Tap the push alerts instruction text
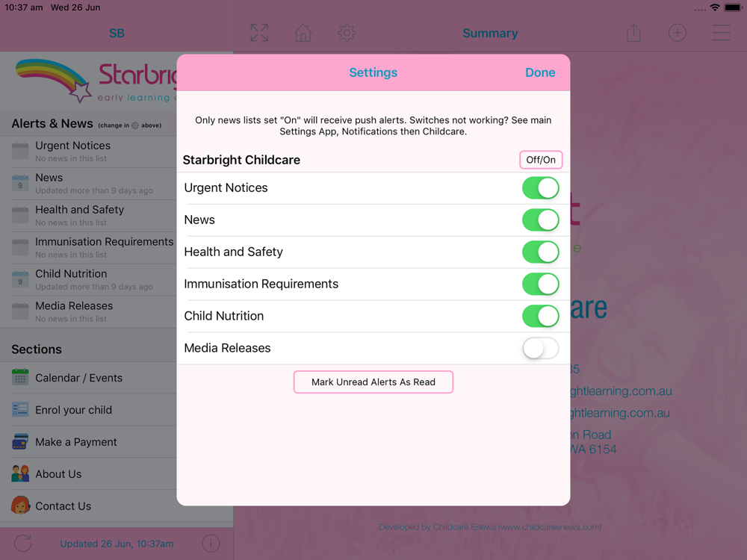The height and width of the screenshot is (560, 747). [373, 125]
